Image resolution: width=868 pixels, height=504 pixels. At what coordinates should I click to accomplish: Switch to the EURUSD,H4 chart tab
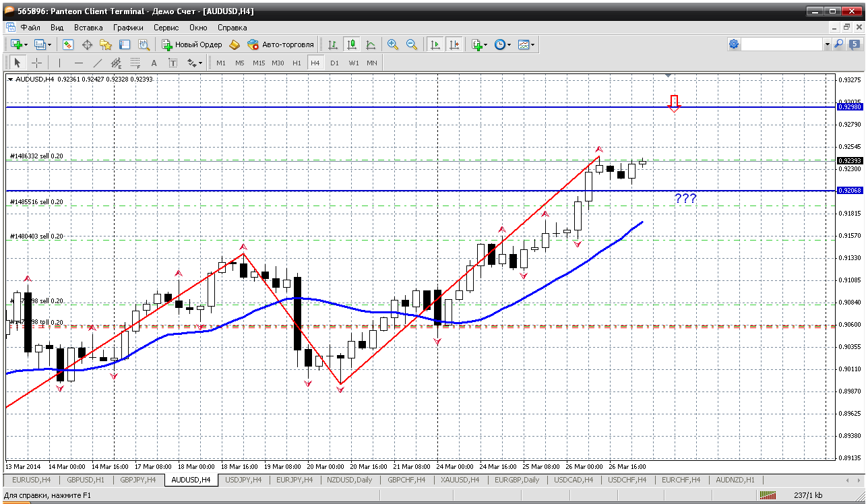click(x=32, y=480)
